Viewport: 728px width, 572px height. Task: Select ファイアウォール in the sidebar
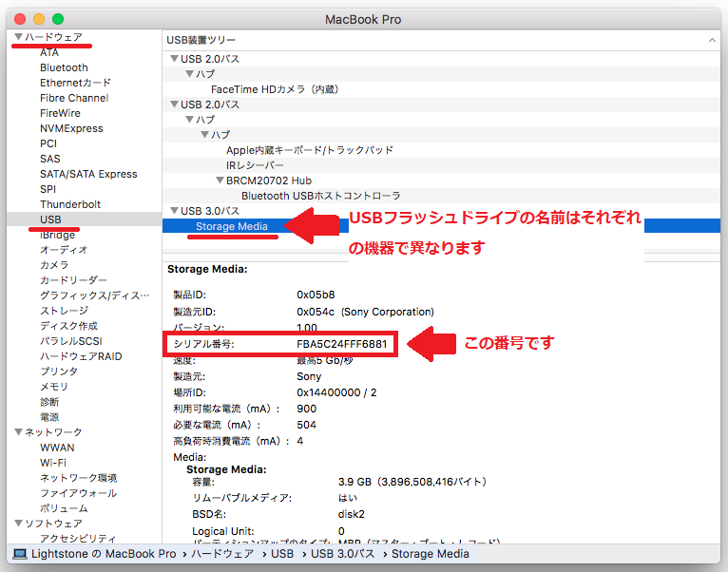[x=79, y=493]
